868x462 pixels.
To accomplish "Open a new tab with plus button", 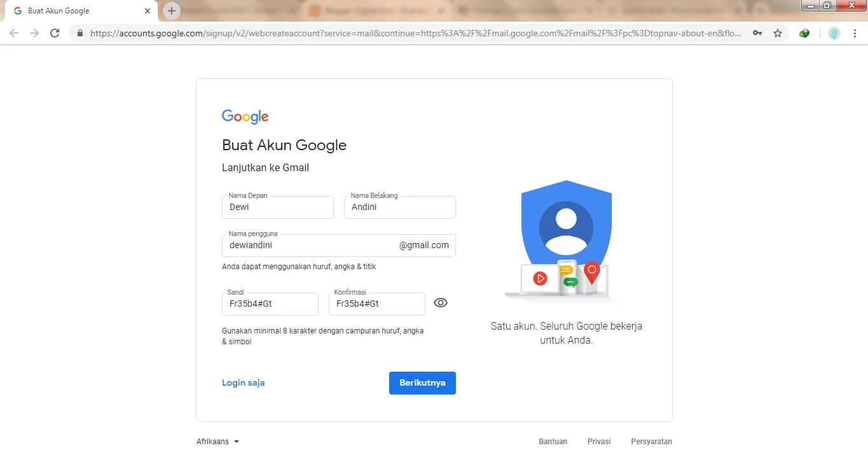I will 172,11.
